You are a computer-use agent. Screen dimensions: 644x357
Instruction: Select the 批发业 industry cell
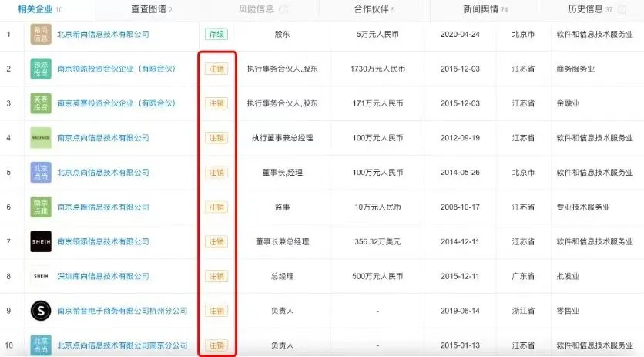[568, 276]
